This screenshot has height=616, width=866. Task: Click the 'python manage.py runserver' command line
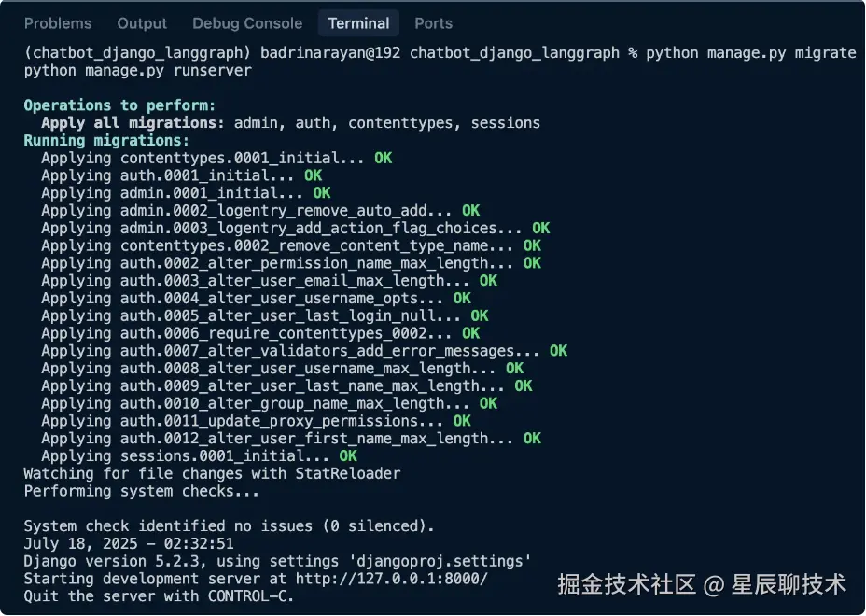tap(137, 71)
